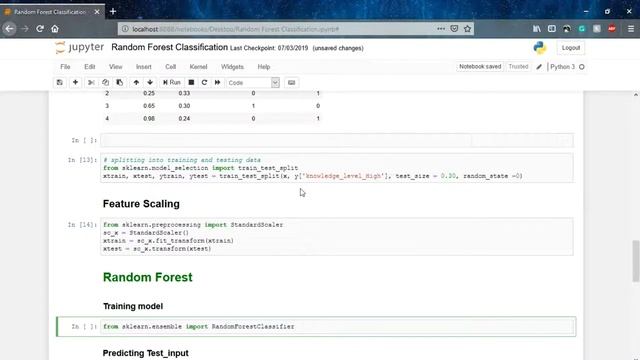Image resolution: width=640 pixels, height=360 pixels.
Task: Click the notebook vertical scrollbar thumb
Action: pos(636,261)
